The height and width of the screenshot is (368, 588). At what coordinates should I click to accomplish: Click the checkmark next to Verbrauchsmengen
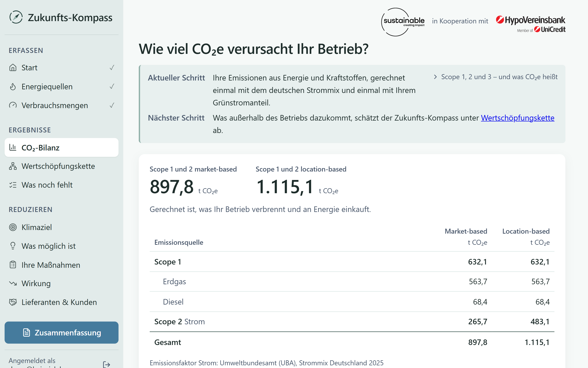[112, 105]
